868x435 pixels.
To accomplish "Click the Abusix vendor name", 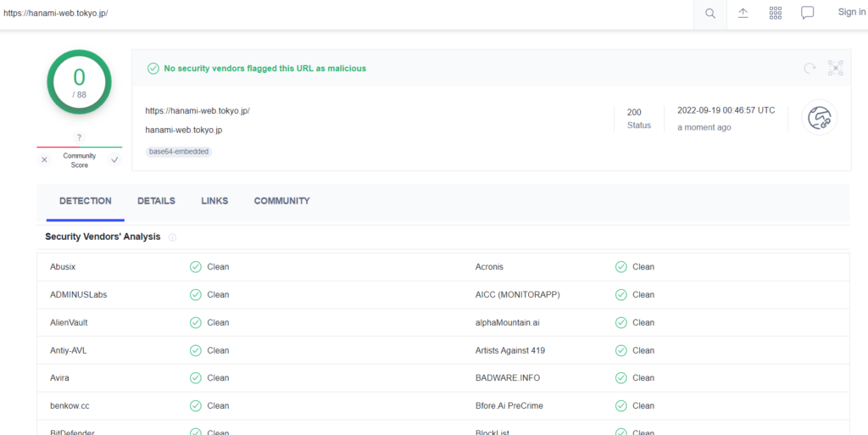I will tap(63, 267).
